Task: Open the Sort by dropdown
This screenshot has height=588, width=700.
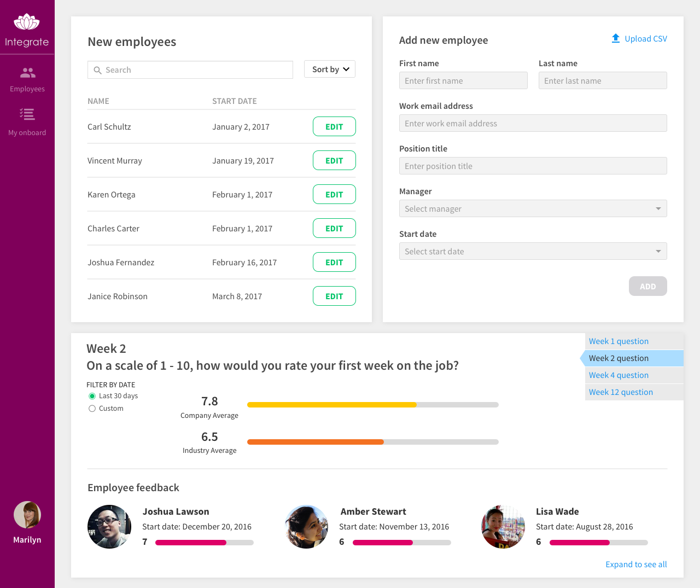Action: (330, 69)
